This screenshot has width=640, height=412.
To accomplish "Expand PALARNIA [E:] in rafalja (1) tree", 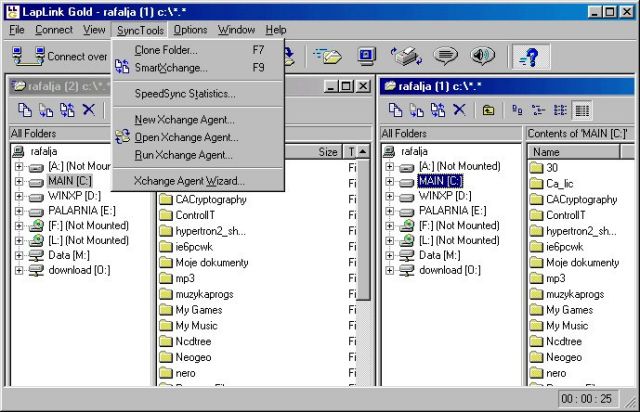I will tap(389, 211).
